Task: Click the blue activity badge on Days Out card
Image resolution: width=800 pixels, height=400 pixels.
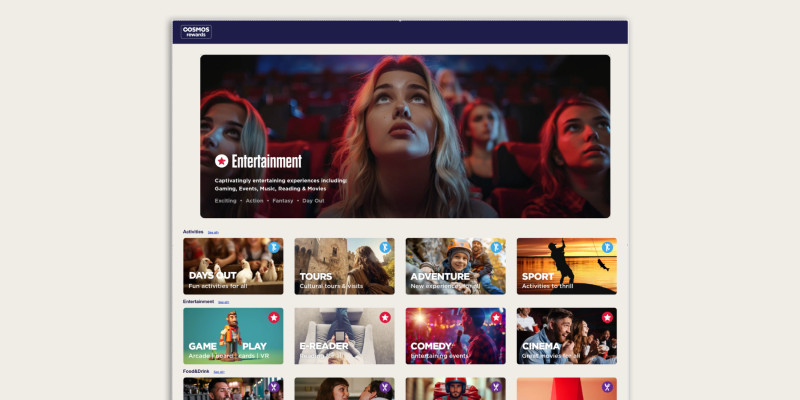Action: coord(274,247)
